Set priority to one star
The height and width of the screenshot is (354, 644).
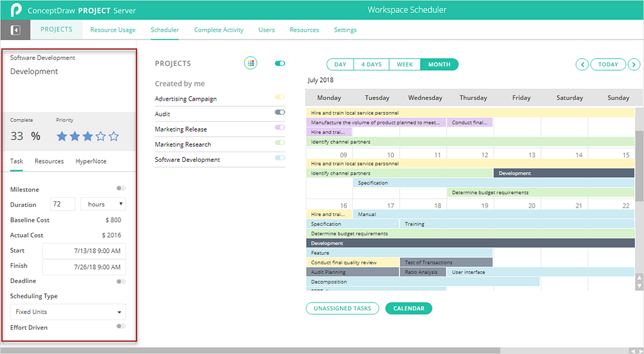click(62, 136)
